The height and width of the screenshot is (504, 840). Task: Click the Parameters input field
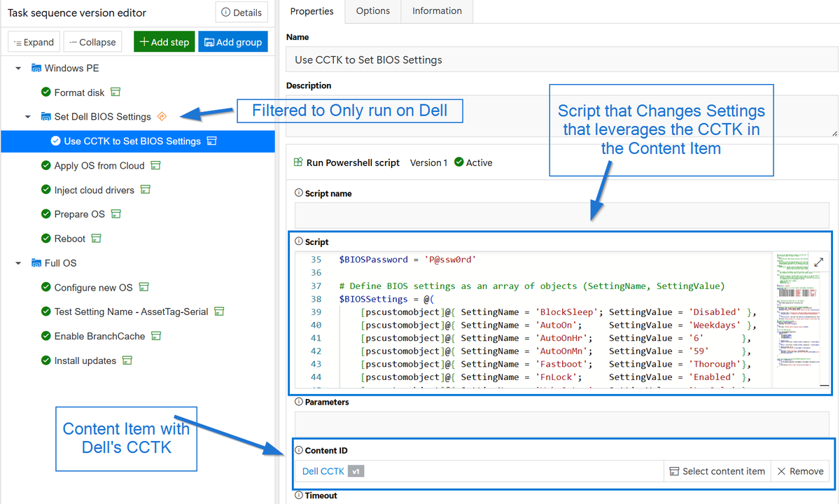click(x=562, y=423)
